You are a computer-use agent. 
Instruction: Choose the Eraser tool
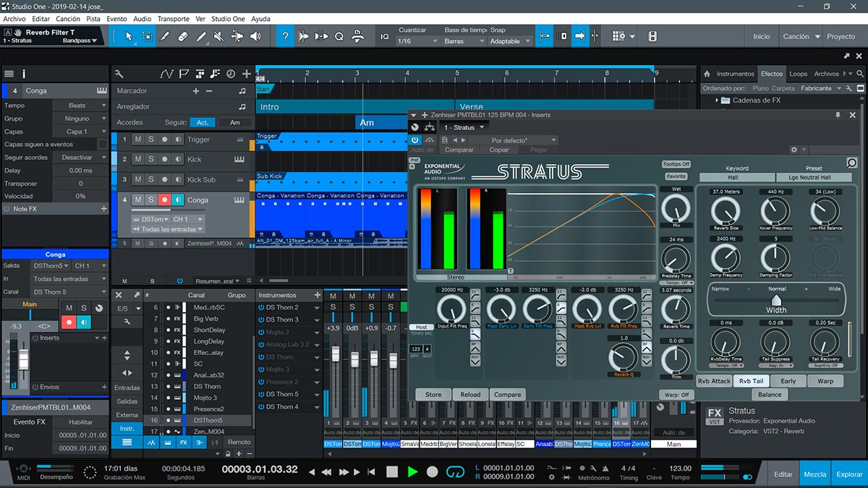tap(183, 35)
